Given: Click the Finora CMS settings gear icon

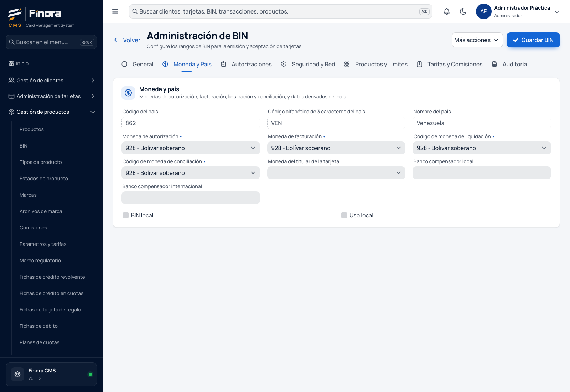Looking at the screenshot, I should click(17, 374).
